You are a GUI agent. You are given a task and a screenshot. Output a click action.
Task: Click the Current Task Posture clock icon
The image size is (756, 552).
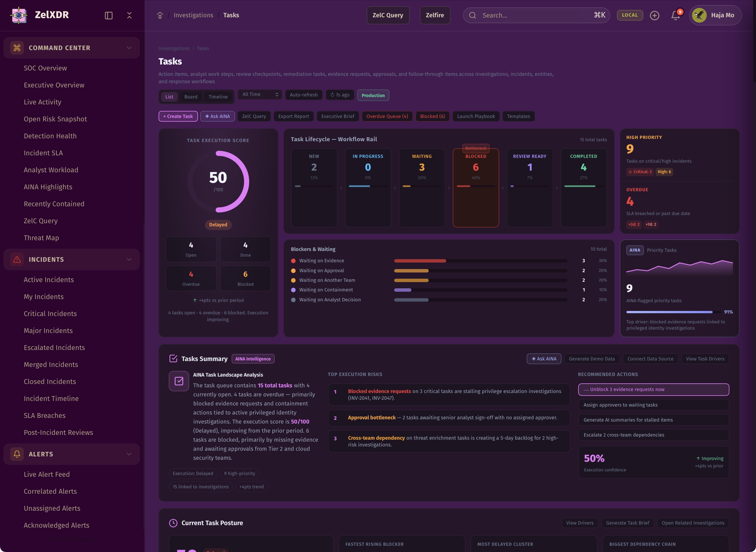173,523
